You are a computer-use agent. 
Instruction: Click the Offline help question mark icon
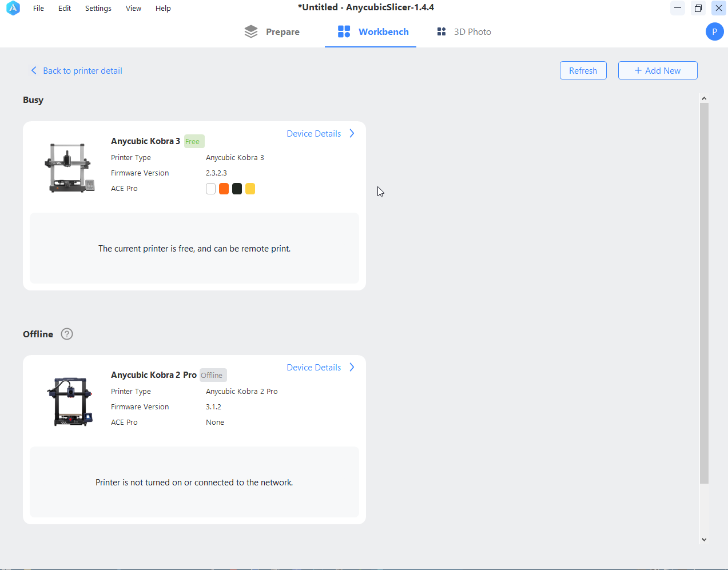coord(67,334)
